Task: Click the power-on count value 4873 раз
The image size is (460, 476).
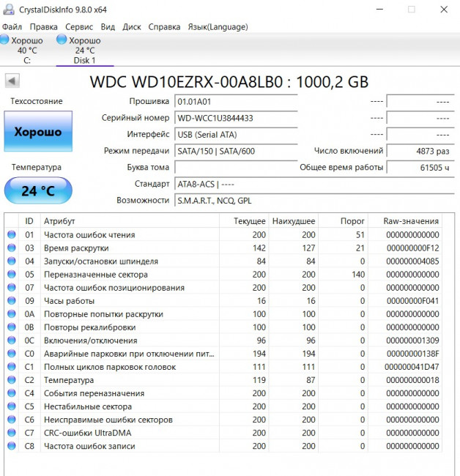Action: tap(420, 151)
